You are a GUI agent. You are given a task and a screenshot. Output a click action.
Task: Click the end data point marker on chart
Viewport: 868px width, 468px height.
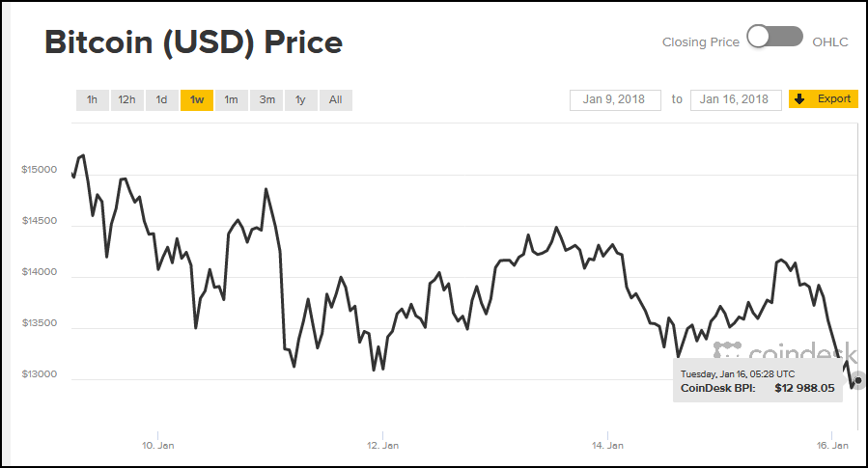click(x=858, y=379)
